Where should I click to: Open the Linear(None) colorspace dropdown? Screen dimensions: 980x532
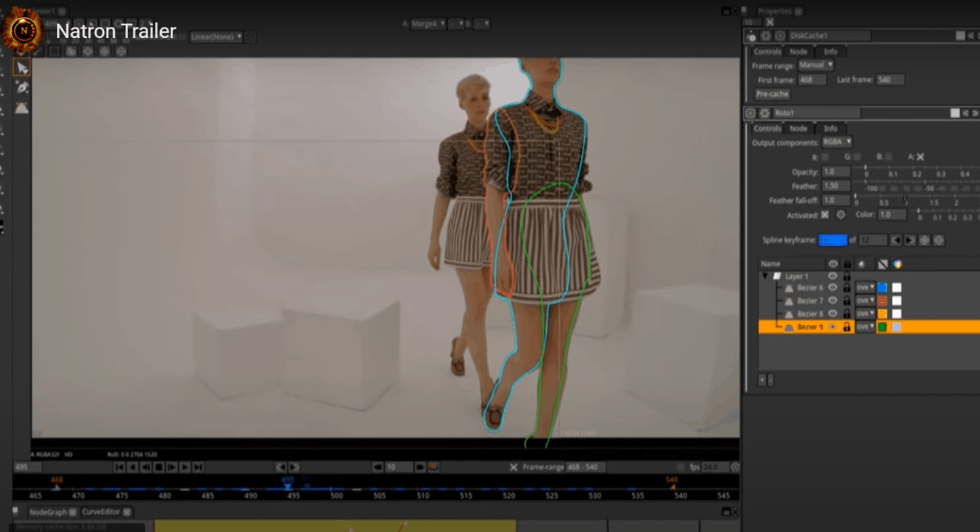tap(216, 37)
